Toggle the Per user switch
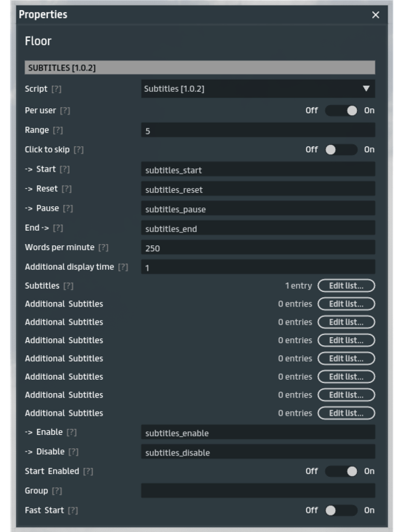Screen dimensions: 404x532 point(342,110)
